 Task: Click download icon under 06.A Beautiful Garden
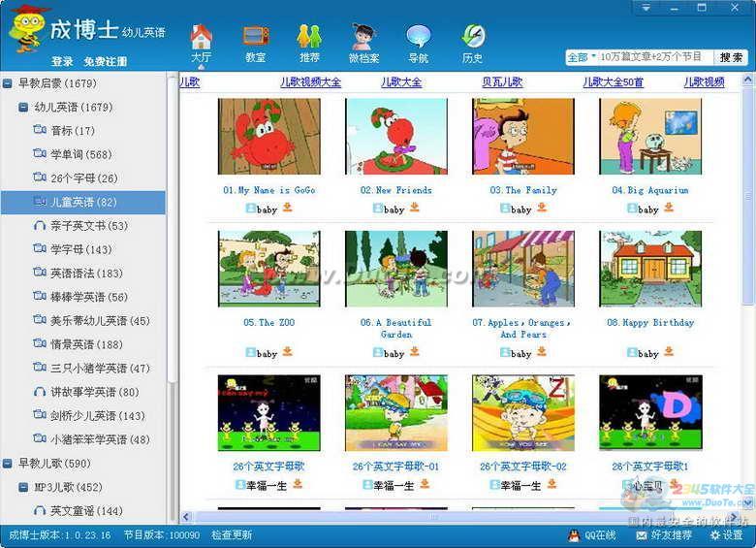[x=415, y=352]
